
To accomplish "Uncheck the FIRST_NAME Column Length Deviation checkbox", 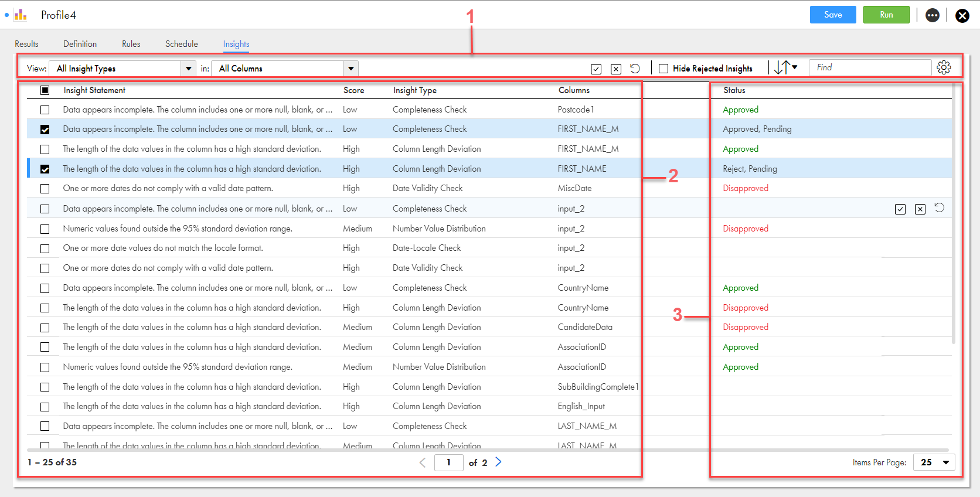I will 45,169.
